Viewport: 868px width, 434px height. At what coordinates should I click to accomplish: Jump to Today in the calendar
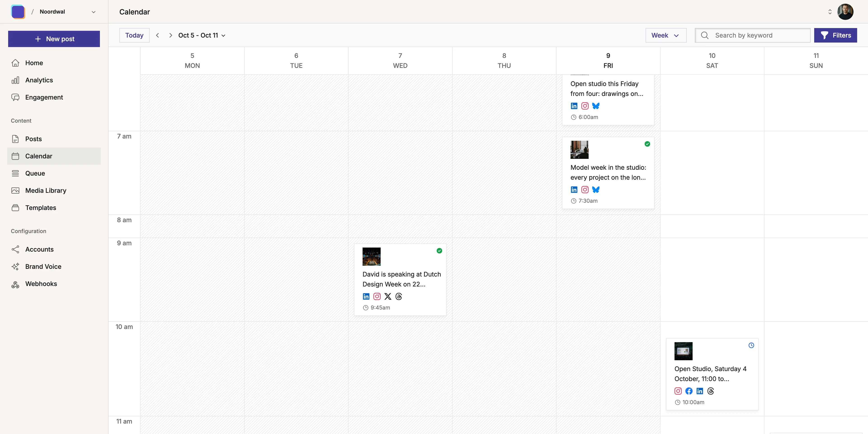click(x=134, y=35)
